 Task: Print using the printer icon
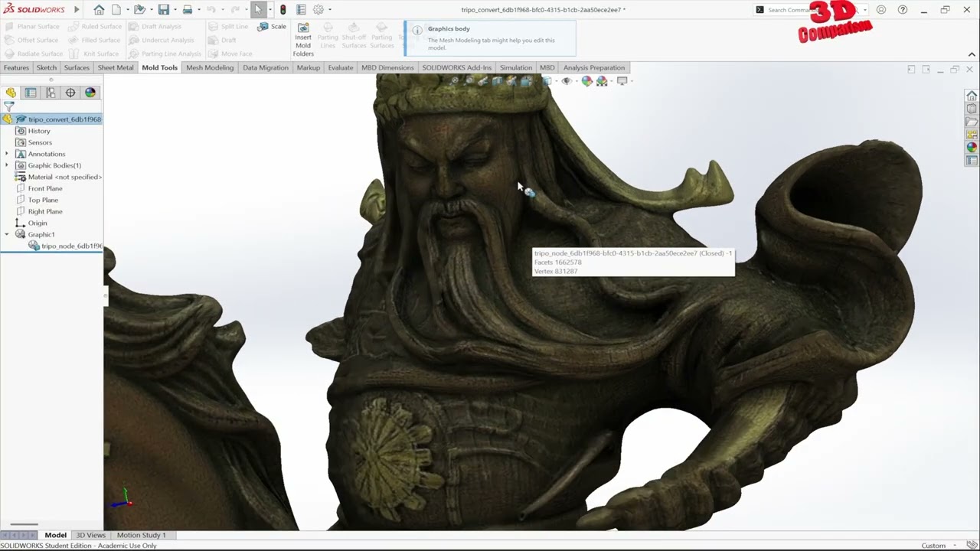[188, 10]
